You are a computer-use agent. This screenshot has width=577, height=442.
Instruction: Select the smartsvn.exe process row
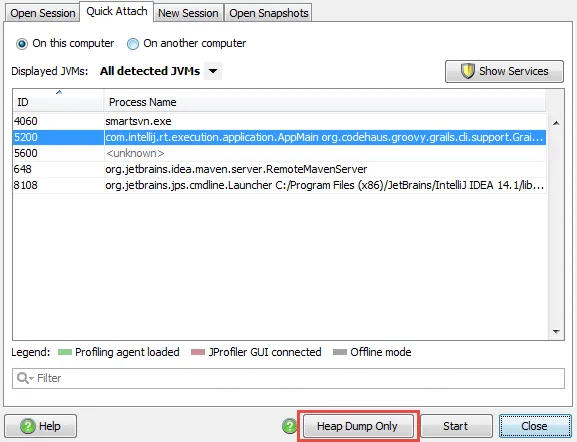point(279,121)
